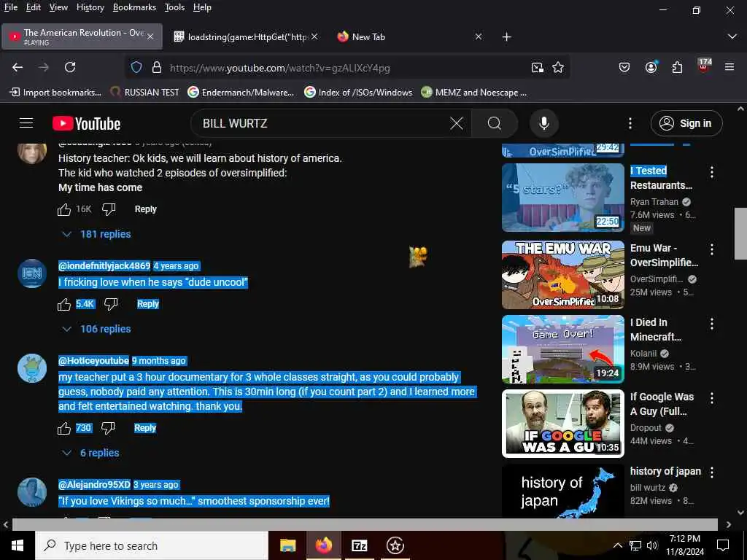The image size is (747, 560).
Task: Dislike the @HotIceyoutube comment
Action: click(x=108, y=428)
